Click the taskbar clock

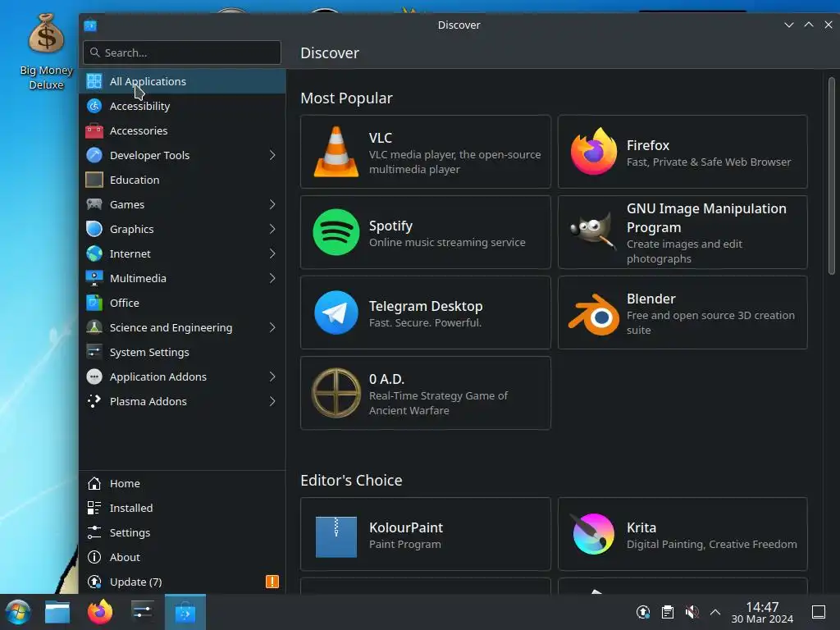(x=762, y=612)
